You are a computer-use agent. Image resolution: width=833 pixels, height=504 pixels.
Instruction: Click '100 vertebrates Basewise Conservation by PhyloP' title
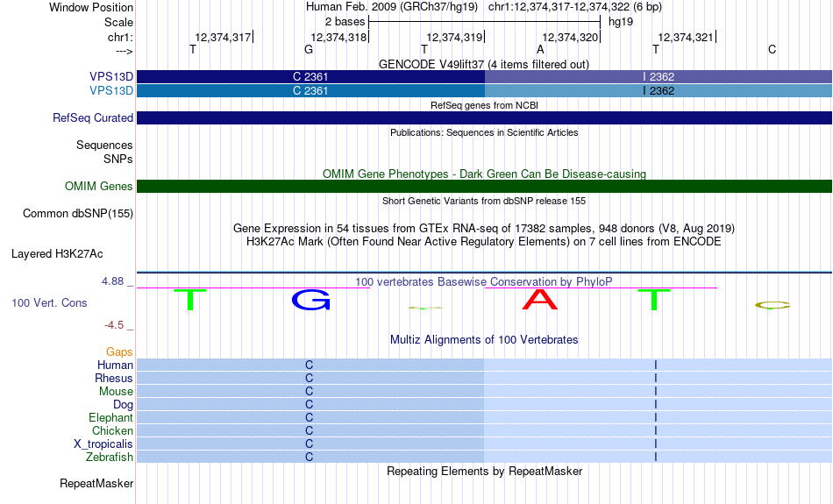484,281
